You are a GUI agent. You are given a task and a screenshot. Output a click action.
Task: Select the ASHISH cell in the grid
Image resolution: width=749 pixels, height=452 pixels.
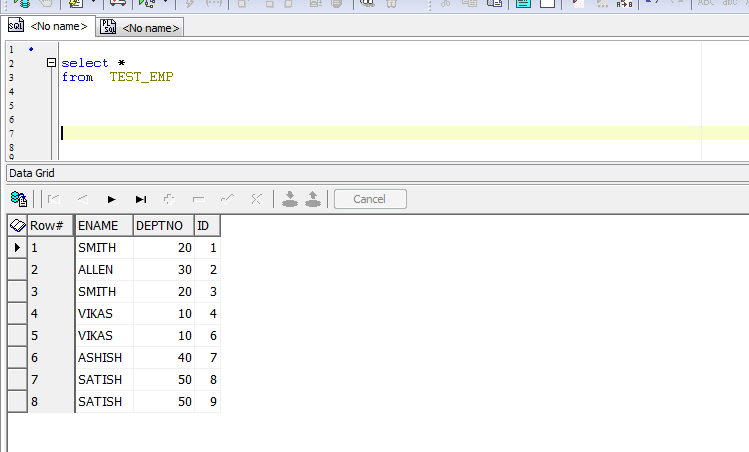(104, 357)
